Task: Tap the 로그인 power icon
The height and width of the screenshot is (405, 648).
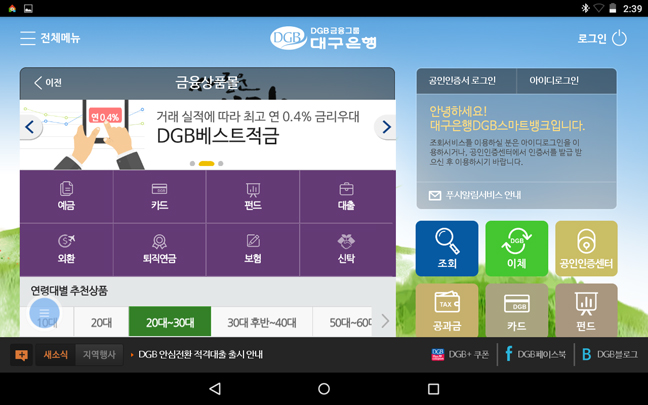Action: pyautogui.click(x=619, y=38)
